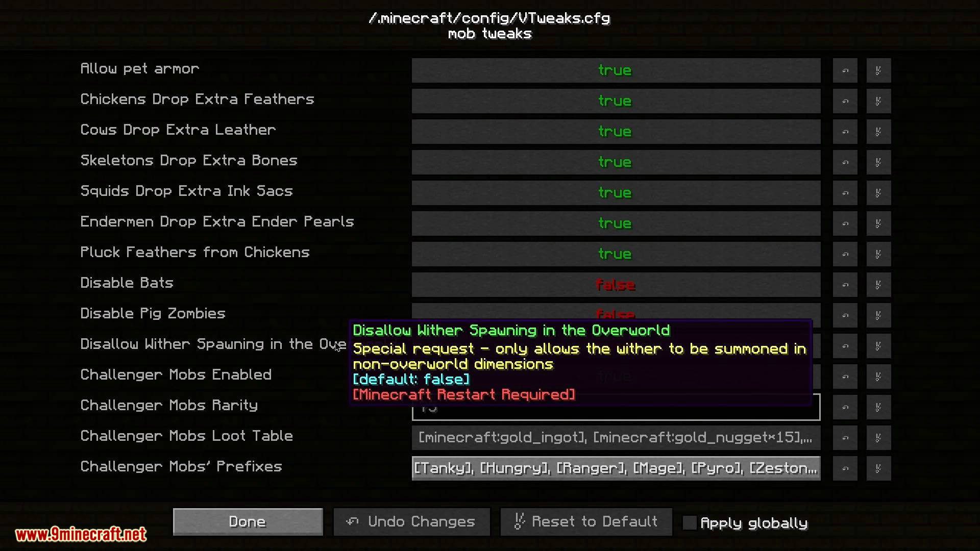The width and height of the screenshot is (980, 551).
Task: Click the Undo Changes button
Action: [x=411, y=521]
